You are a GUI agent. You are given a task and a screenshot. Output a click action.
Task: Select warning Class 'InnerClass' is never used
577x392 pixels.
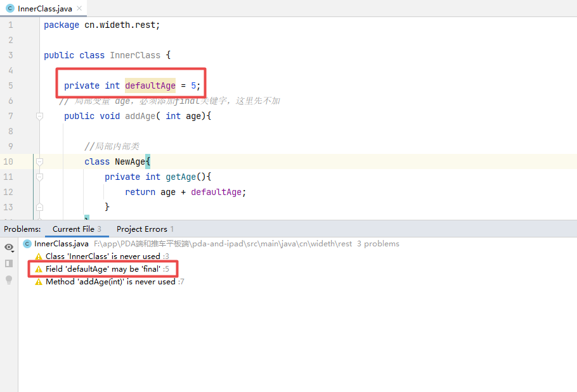tap(107, 256)
